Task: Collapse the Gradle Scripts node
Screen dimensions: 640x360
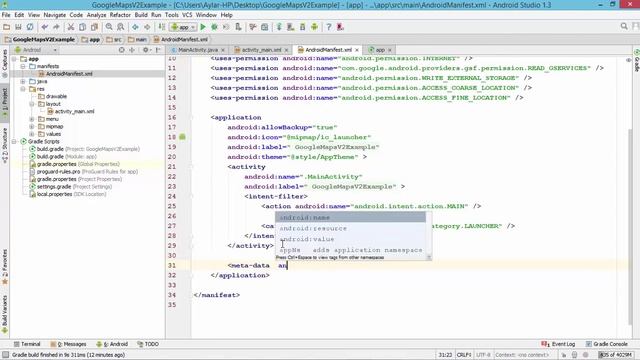Action: [14, 141]
